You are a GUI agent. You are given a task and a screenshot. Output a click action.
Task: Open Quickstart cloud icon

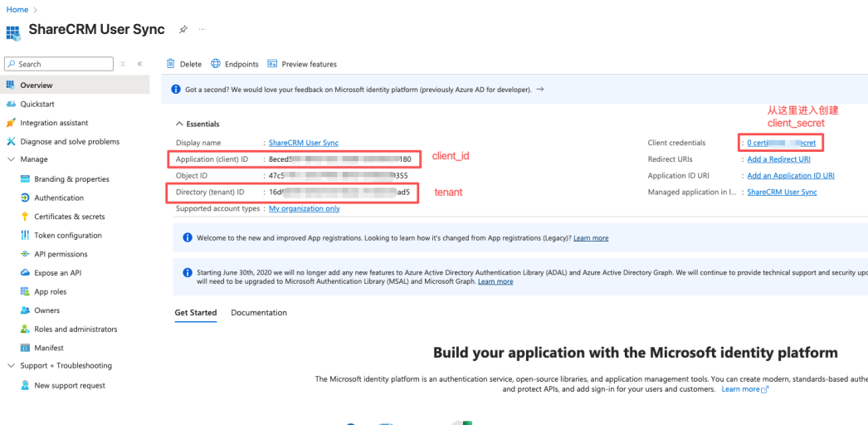tap(11, 104)
